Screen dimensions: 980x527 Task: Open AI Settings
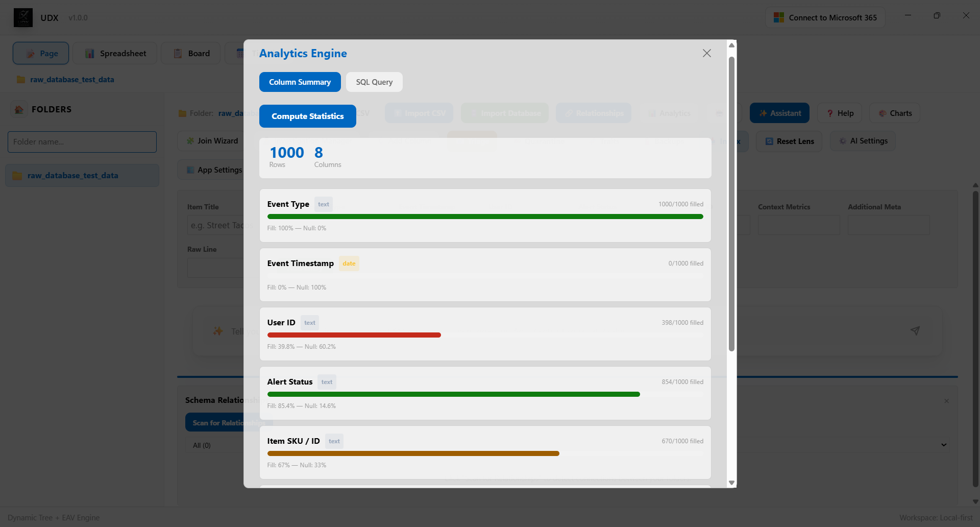coord(863,140)
